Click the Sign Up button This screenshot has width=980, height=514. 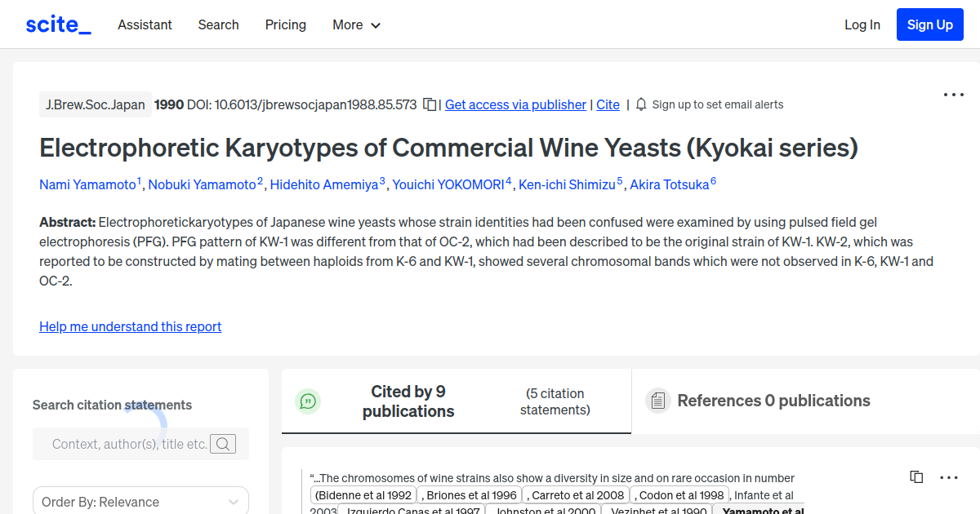click(x=929, y=24)
